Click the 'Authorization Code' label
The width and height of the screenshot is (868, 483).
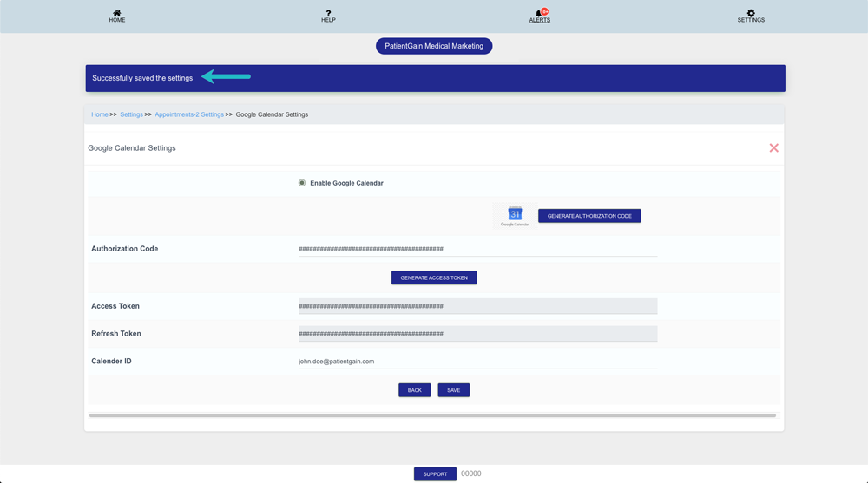pos(124,249)
